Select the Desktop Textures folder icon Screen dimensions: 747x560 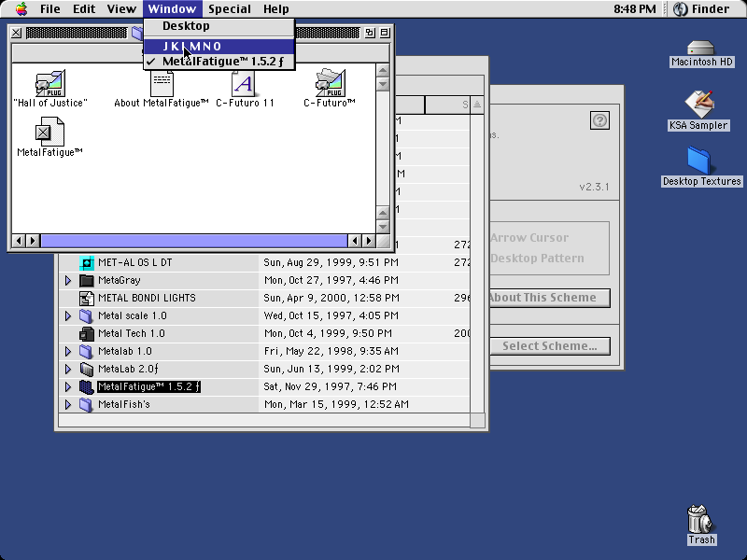pos(699,161)
